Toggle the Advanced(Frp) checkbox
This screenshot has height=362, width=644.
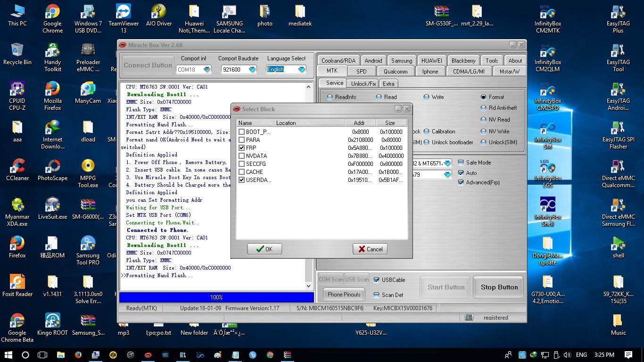click(x=461, y=182)
